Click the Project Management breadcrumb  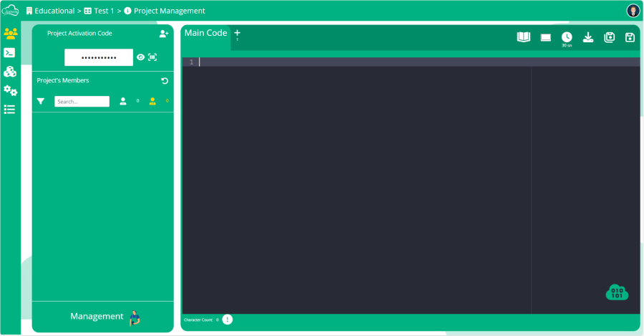(165, 11)
